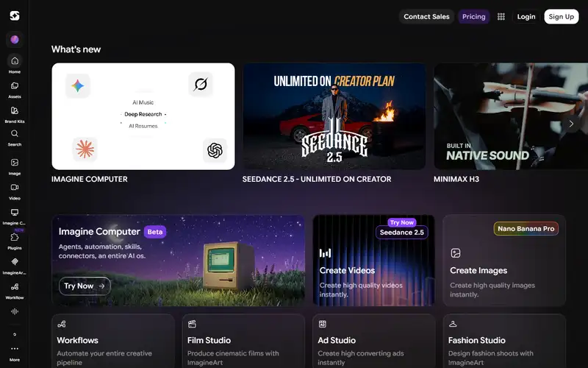Open Plugins in the sidebar
The height and width of the screenshot is (368, 588).
(x=15, y=241)
